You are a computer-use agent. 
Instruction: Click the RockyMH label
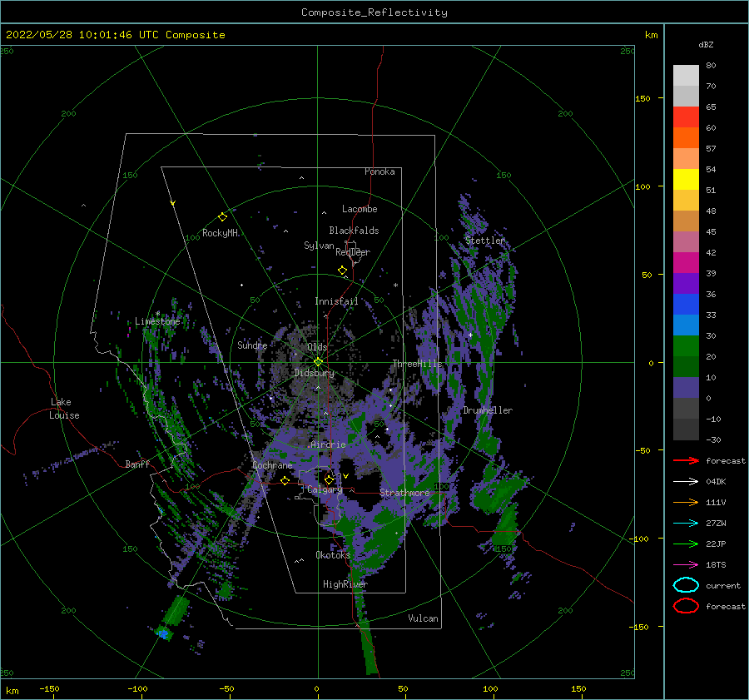[x=221, y=233]
